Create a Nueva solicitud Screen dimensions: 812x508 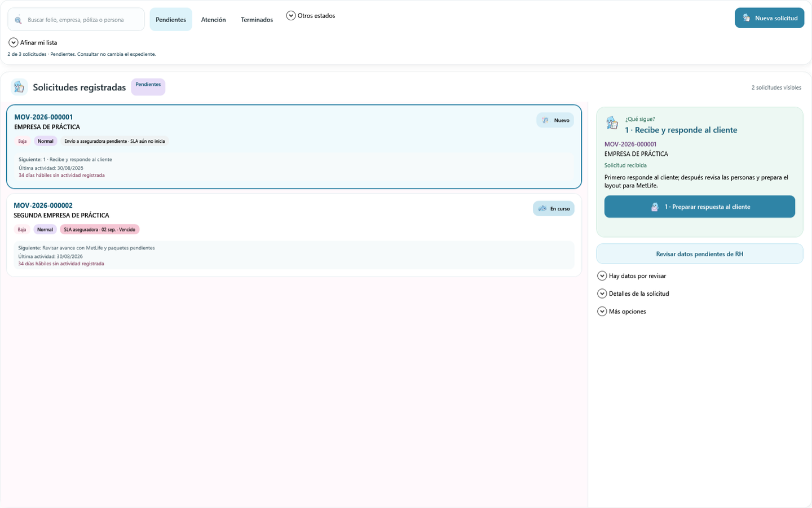tap(769, 18)
